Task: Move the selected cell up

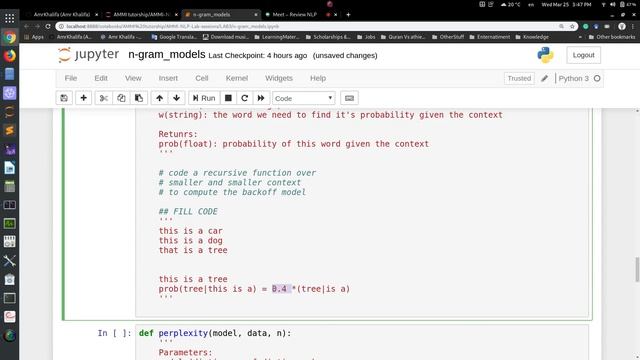Action: click(x=160, y=98)
